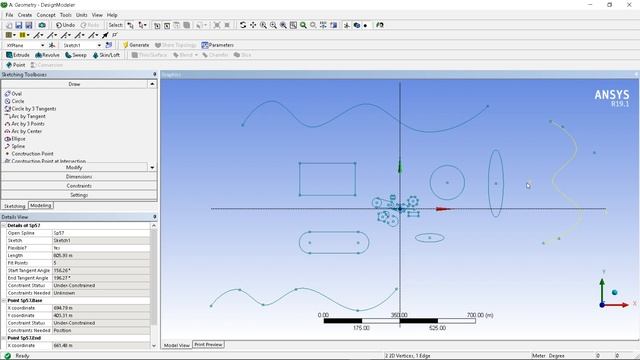Click the Draw toolbox header

(74, 84)
